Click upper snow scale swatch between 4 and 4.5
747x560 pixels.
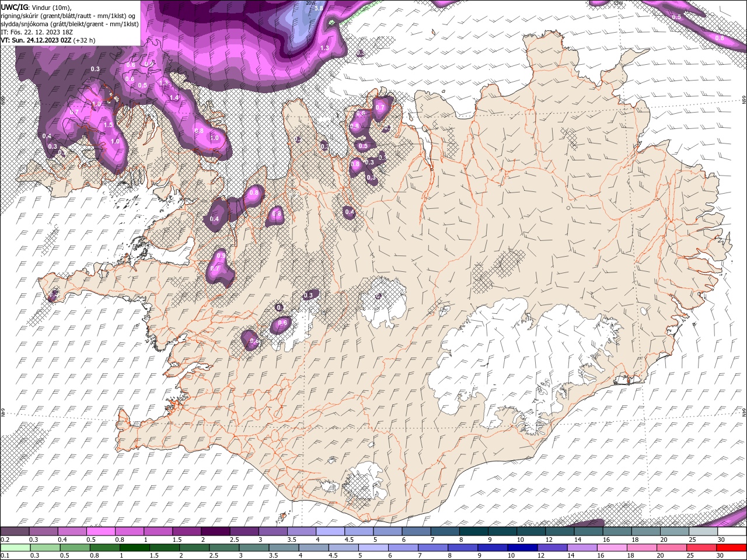click(x=330, y=531)
